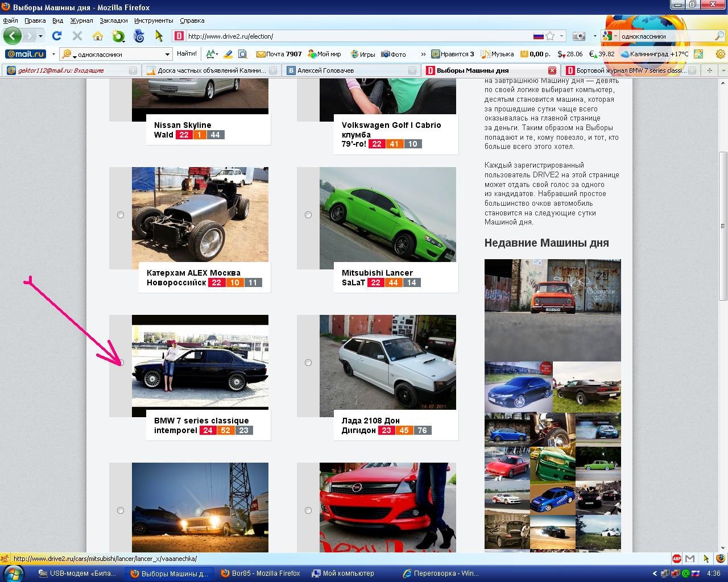Screen dimensions: 728x582
Task: Click the page search magnifier icon on Mail.ru toolbar
Action: pos(243,54)
